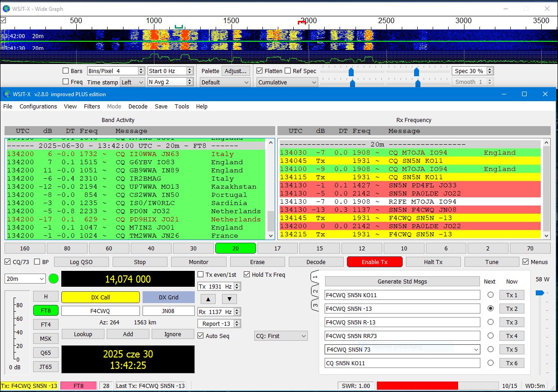The height and width of the screenshot is (392, 558).
Task: Toggle the CQ/73 checkbox
Action: pyautogui.click(x=7, y=262)
